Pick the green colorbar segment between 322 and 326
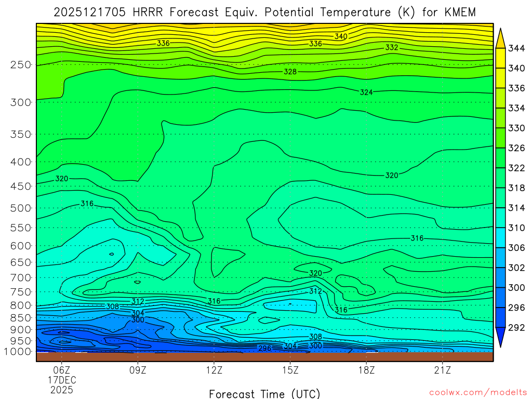Viewport: 532px width, 399px height. [500, 158]
